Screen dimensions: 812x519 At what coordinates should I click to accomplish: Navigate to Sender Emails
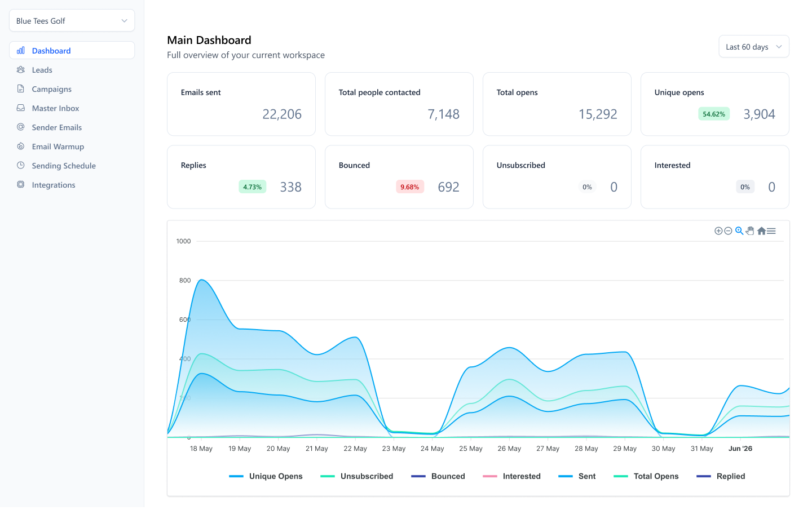(x=72, y=127)
